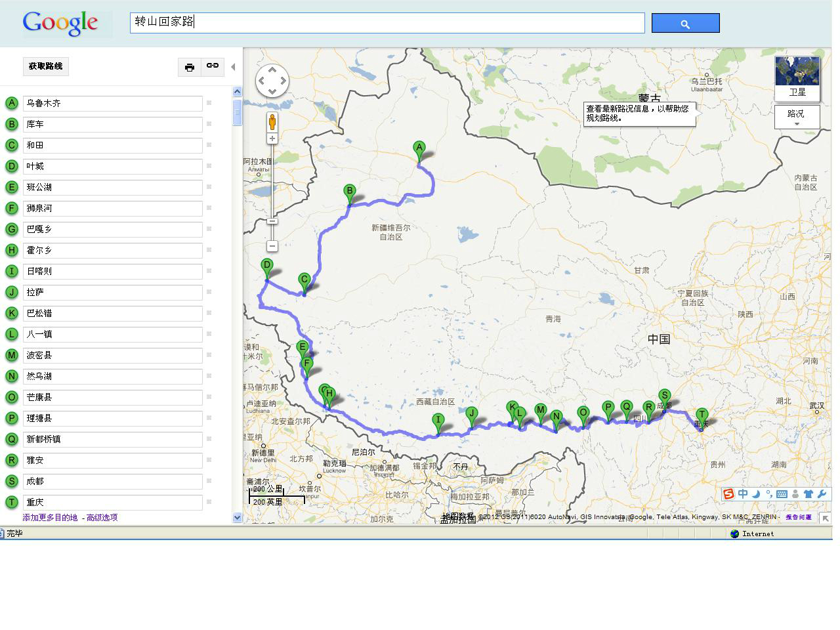The width and height of the screenshot is (840, 630).
Task: Click the blue search magnifier button
Action: click(x=685, y=24)
